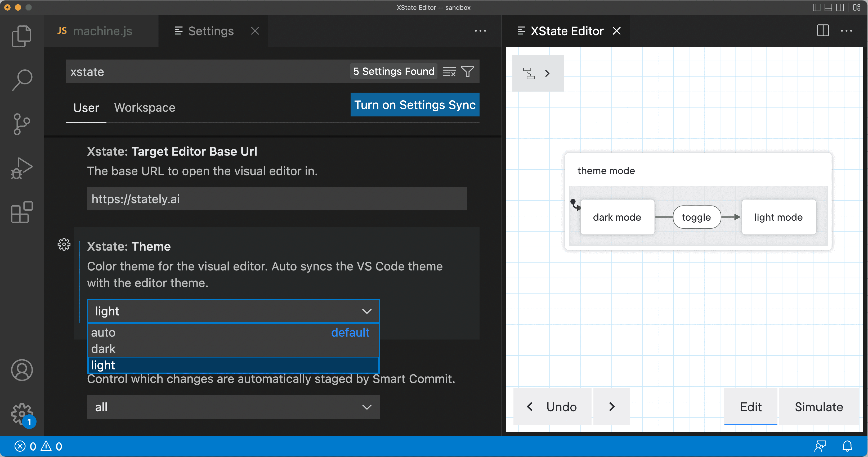Click Undo in the XState Editor
868x457 pixels.
coord(552,407)
